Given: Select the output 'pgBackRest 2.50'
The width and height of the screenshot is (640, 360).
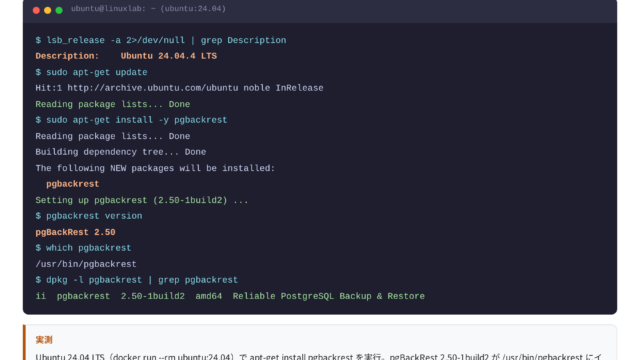Looking at the screenshot, I should (76, 232).
